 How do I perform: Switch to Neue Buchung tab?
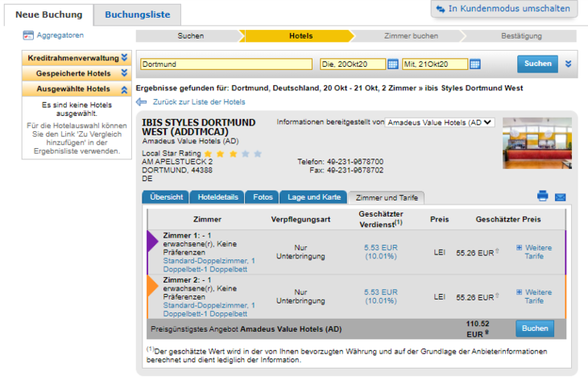pos(49,14)
